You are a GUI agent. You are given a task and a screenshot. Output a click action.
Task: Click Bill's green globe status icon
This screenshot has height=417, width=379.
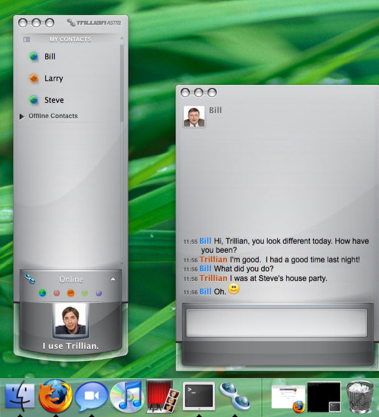[x=34, y=57]
